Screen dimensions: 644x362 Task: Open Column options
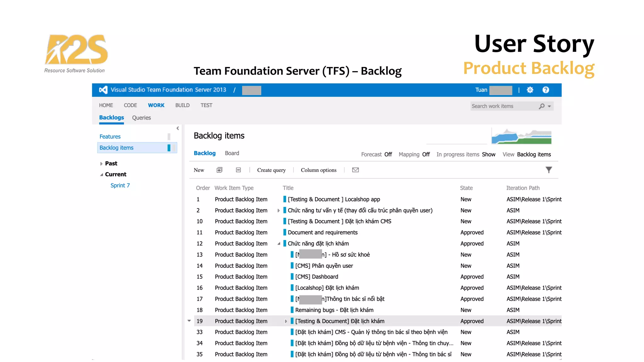point(319,170)
